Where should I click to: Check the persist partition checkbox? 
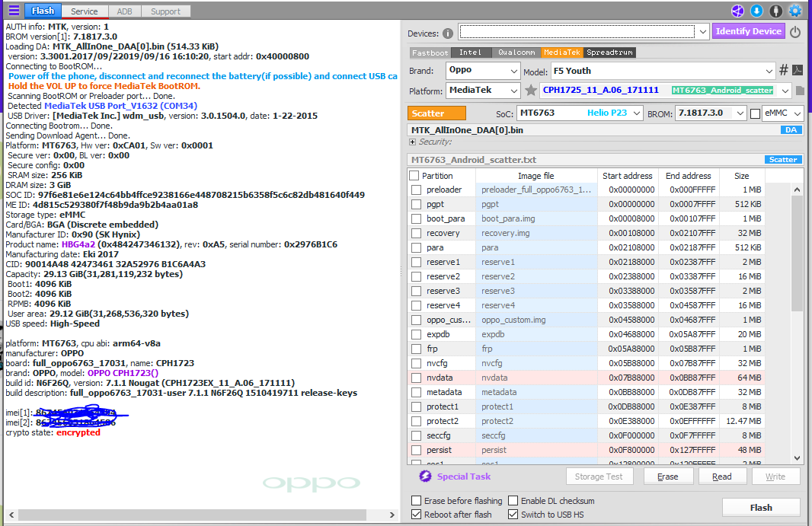(417, 451)
